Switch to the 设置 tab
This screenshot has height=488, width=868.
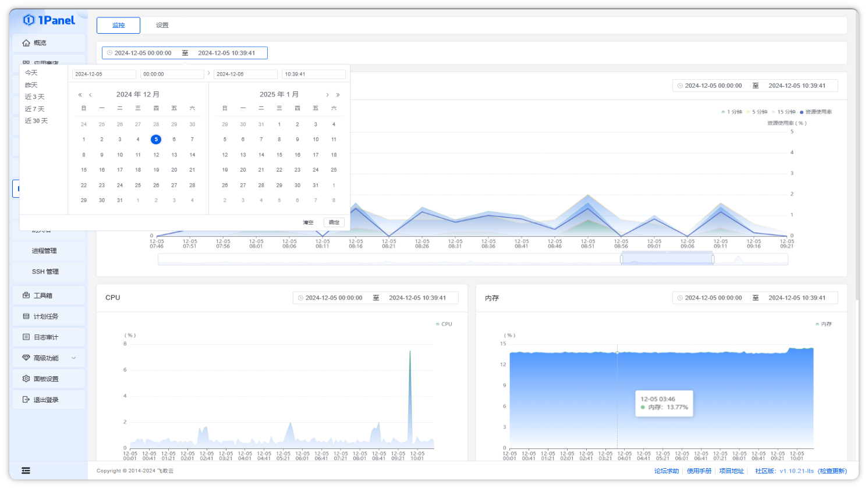coord(162,26)
